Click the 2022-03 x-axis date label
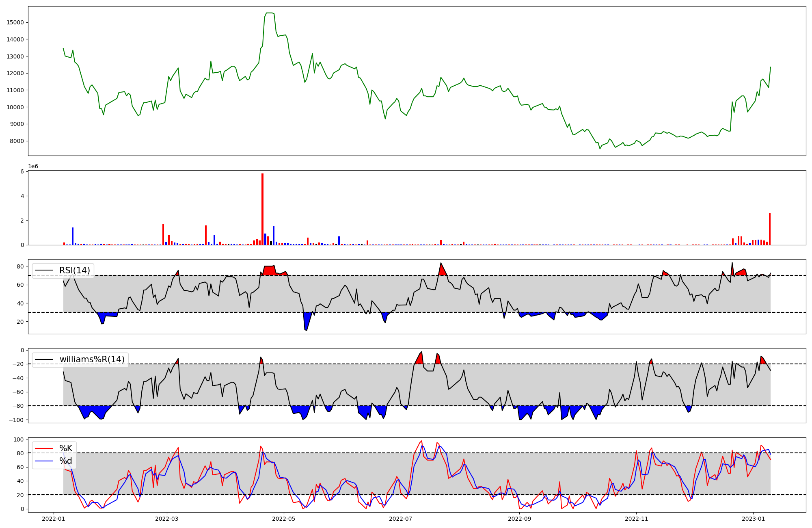The height and width of the screenshot is (528, 812). coord(167,519)
